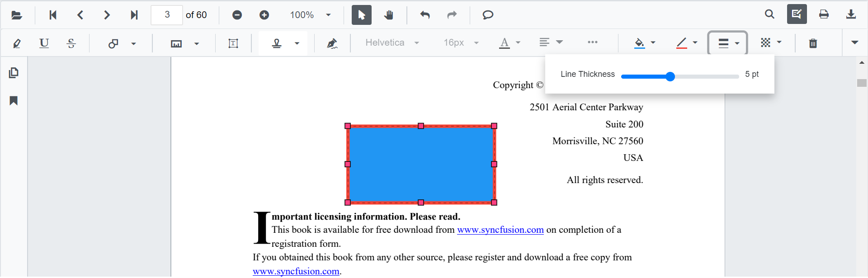868x278 pixels.
Task: Click the stamp annotation icon
Action: pyautogui.click(x=277, y=43)
